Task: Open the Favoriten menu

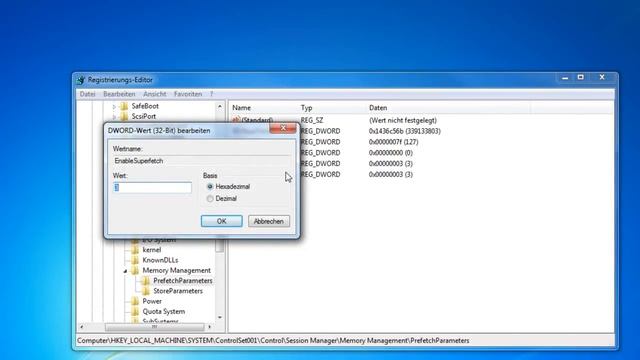Action: 188,94
